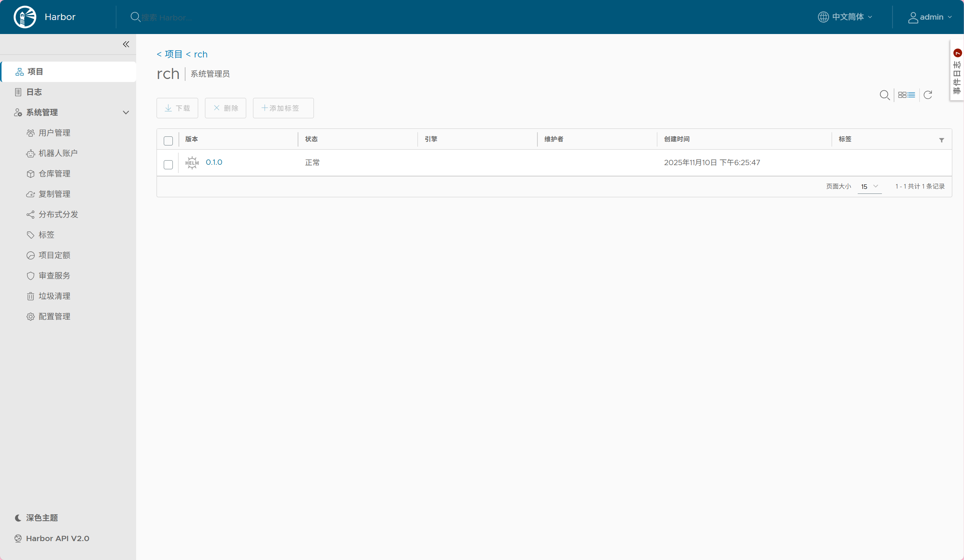
Task: Click the Harbor lighthouse logo
Action: 25,17
